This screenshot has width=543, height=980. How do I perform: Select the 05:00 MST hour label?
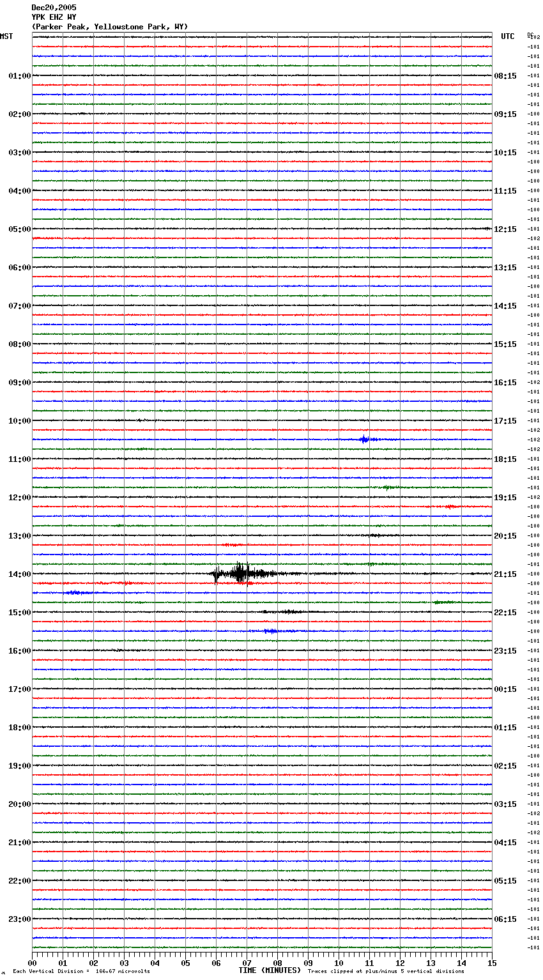click(20, 229)
